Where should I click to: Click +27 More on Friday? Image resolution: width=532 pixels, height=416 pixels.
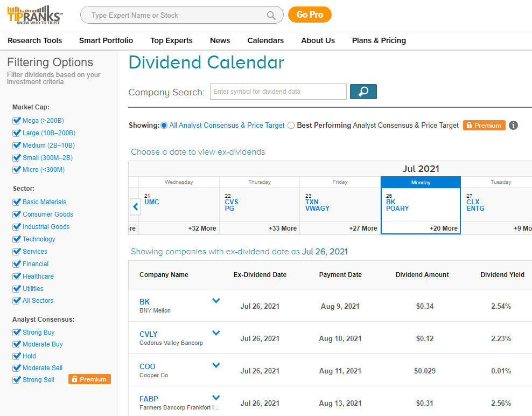pos(363,228)
